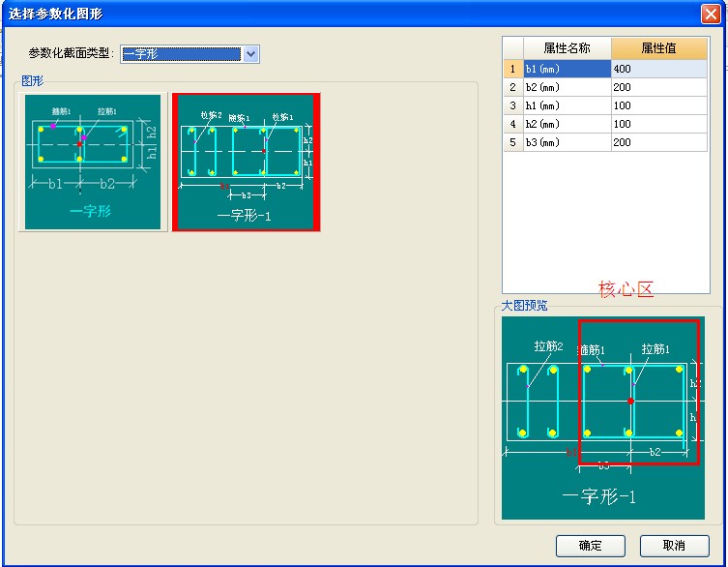Open the 参数化截面类型 dropdown
This screenshot has width=728, height=567.
click(251, 54)
